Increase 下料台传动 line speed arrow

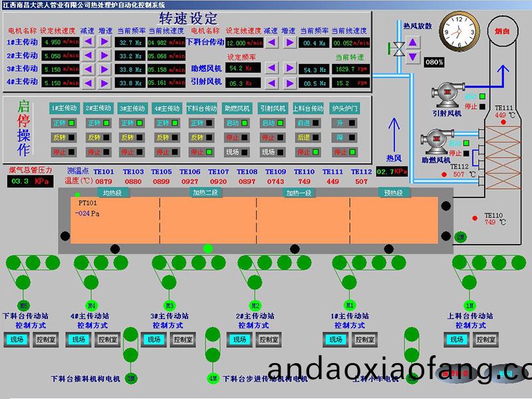(x=289, y=43)
